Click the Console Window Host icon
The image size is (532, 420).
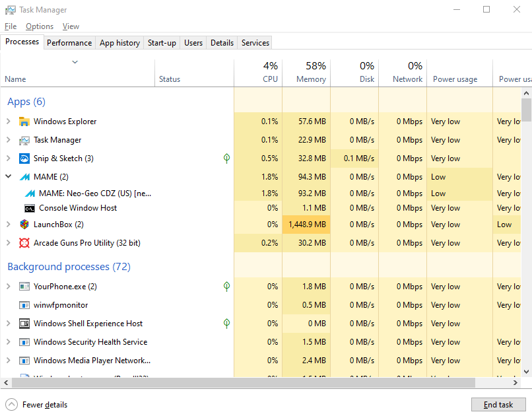pyautogui.click(x=30, y=208)
